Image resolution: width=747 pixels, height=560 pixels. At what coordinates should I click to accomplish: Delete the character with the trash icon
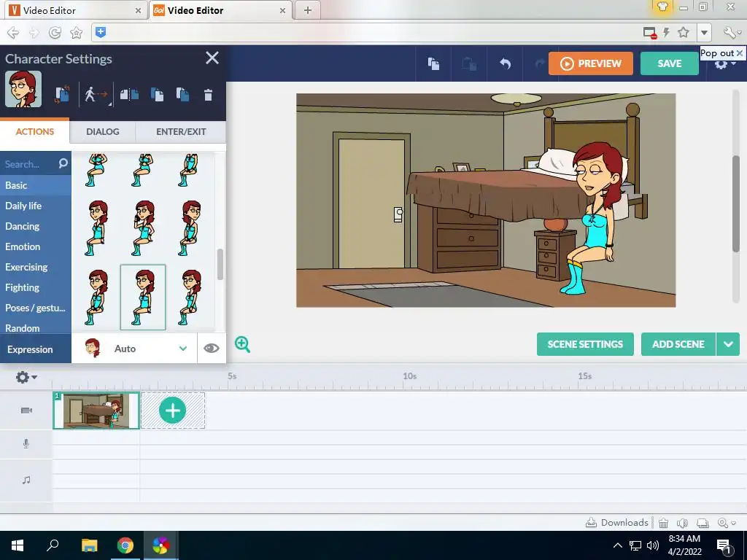pyautogui.click(x=208, y=95)
